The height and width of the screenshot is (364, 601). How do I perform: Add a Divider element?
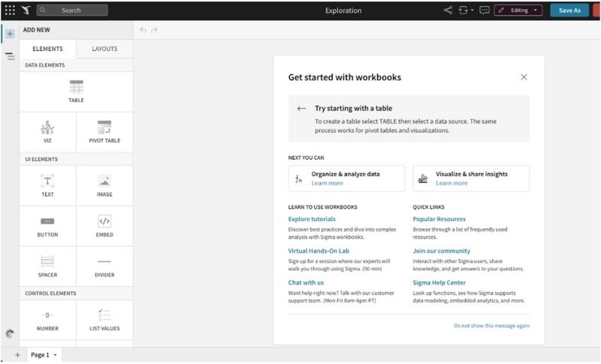(104, 266)
